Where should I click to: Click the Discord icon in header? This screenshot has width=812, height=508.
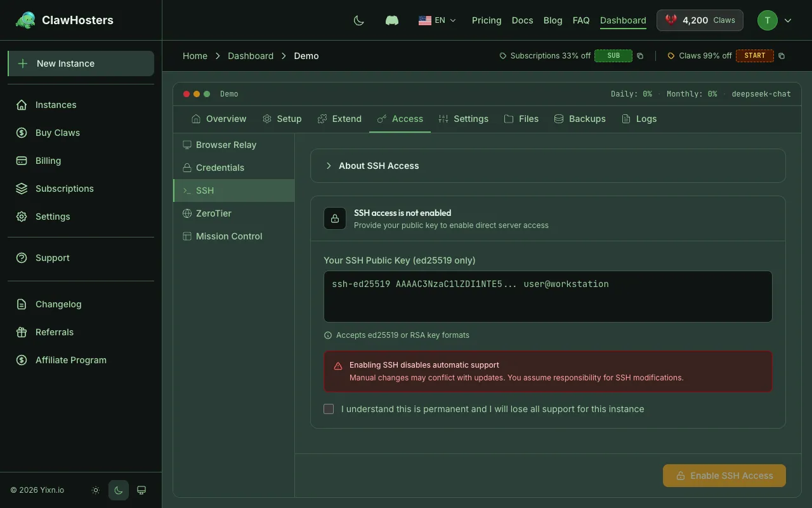click(392, 20)
